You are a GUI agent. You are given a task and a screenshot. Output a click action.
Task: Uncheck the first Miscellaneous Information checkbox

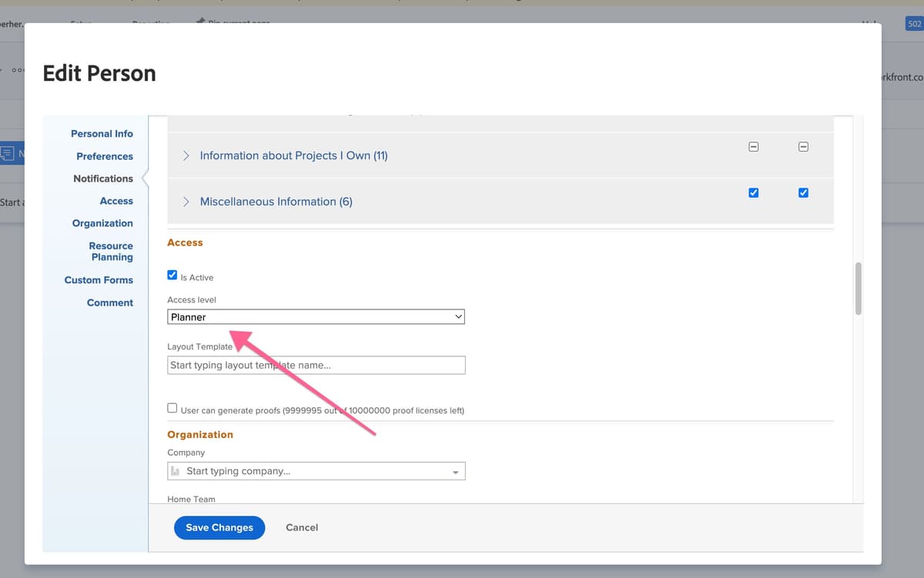tap(753, 192)
